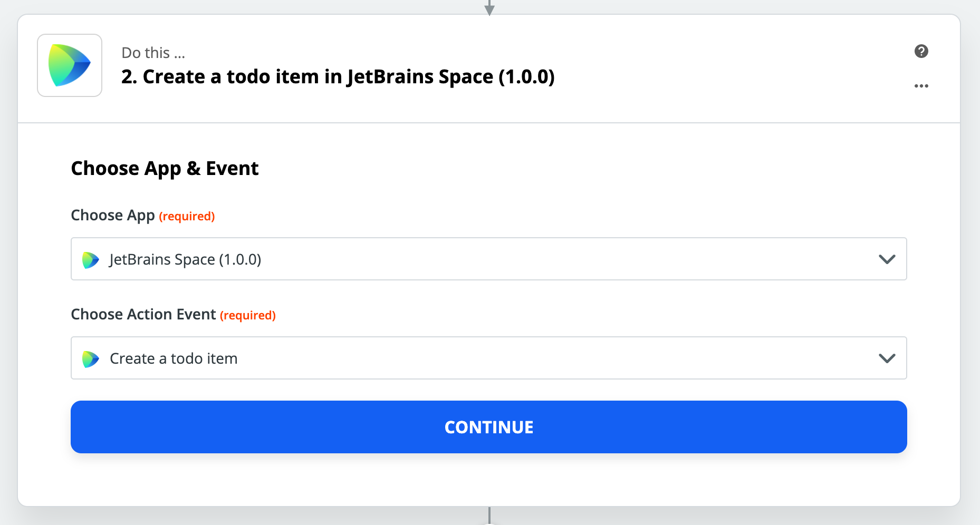
Task: Click the downward arrow connector above the step
Action: 489,7
